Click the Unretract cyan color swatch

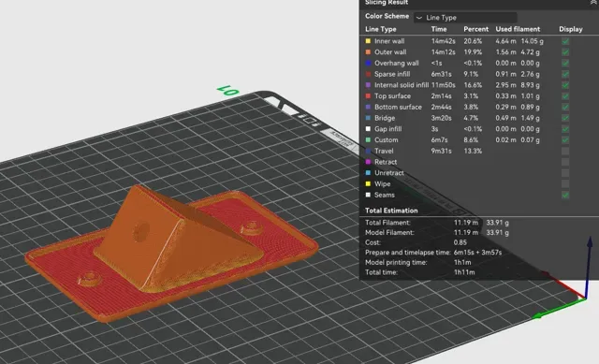click(368, 172)
